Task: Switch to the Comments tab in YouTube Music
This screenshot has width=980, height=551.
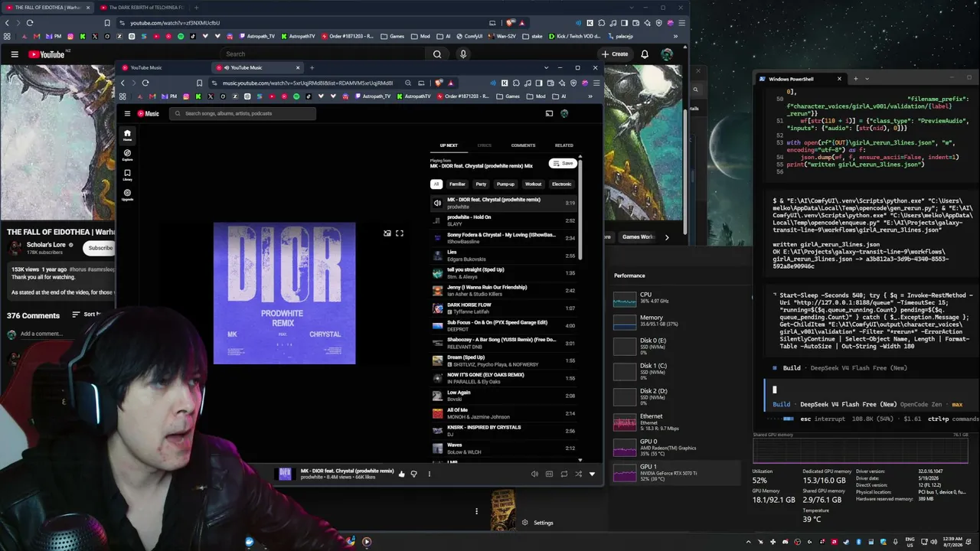Action: pos(524,145)
